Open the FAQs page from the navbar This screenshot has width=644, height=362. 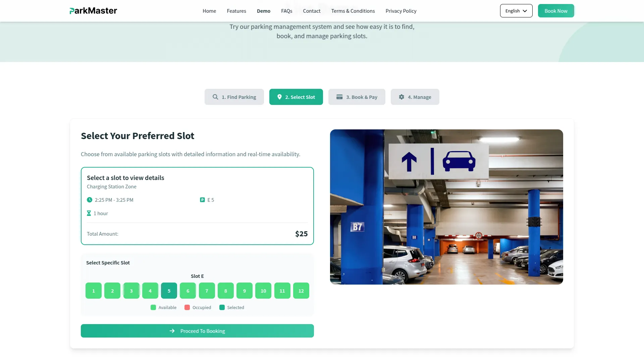[286, 11]
